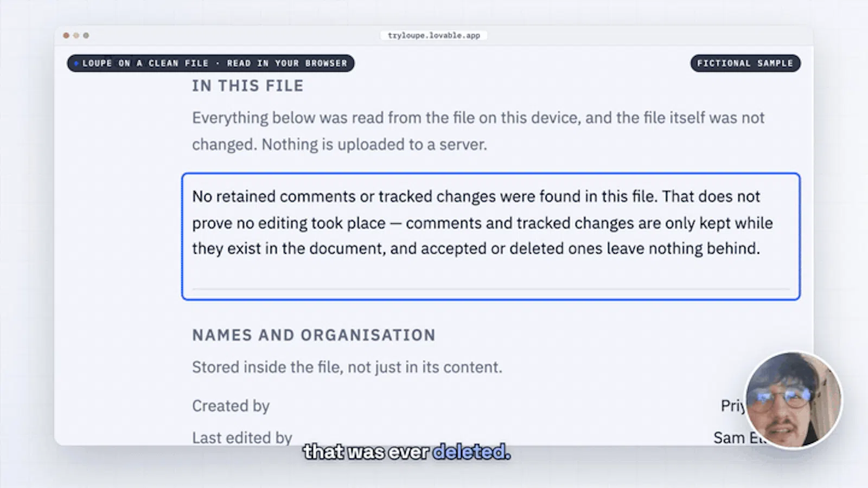
Task: Click the 'Everything below was read' paragraph
Action: coord(478,131)
